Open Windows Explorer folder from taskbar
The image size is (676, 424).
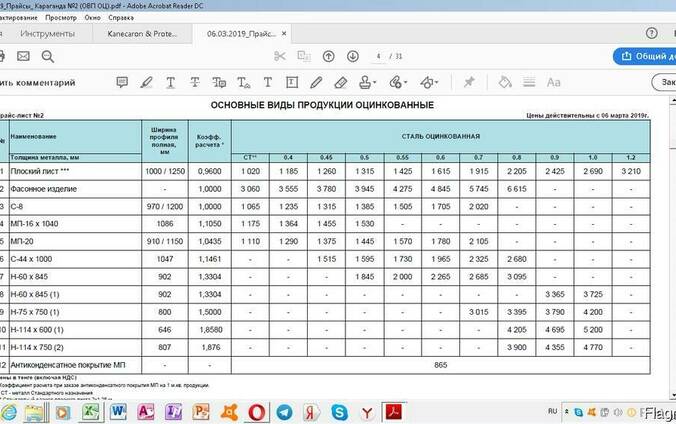[x=35, y=412]
